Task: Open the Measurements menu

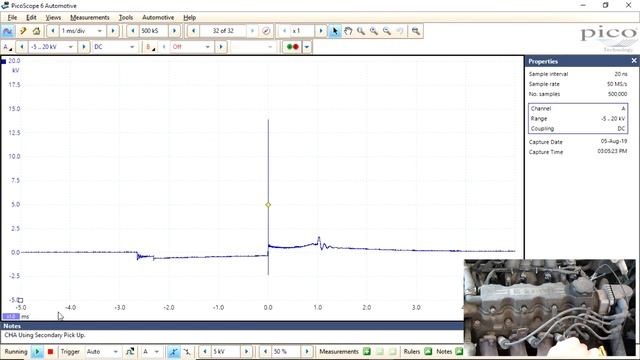Action: (90, 18)
